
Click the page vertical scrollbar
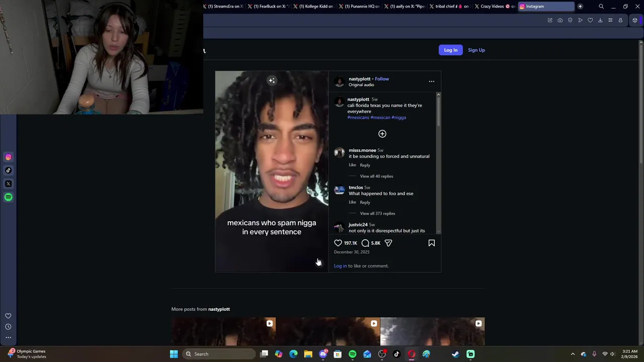(640, 191)
